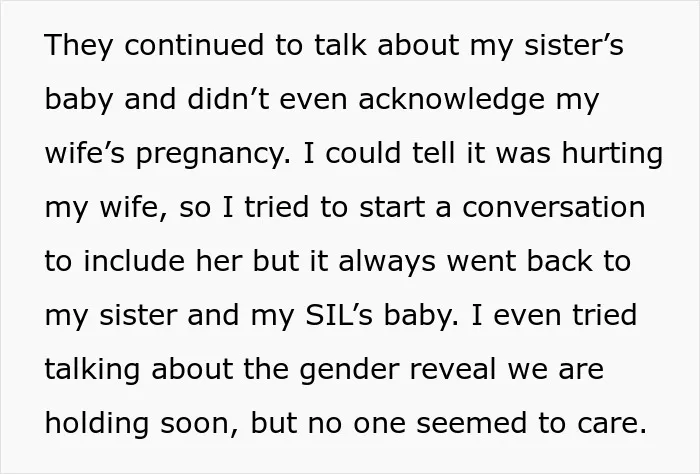Click the word "continued" in first line

(194, 45)
